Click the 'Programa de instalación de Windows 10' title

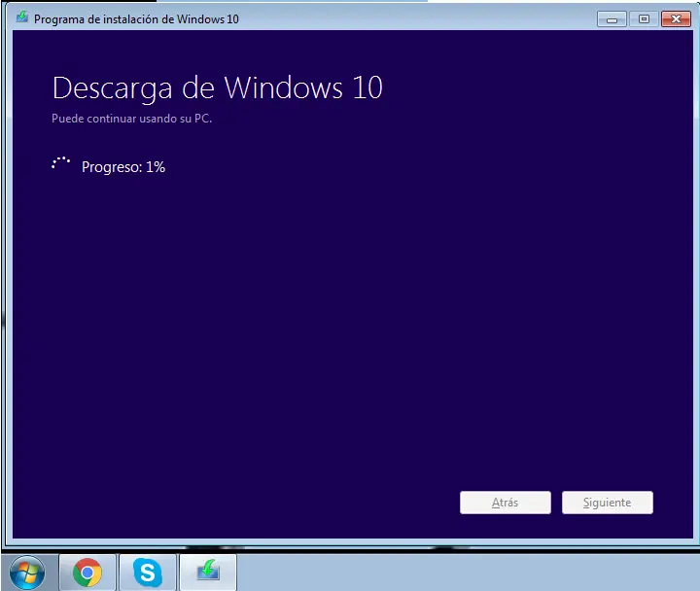pyautogui.click(x=136, y=19)
